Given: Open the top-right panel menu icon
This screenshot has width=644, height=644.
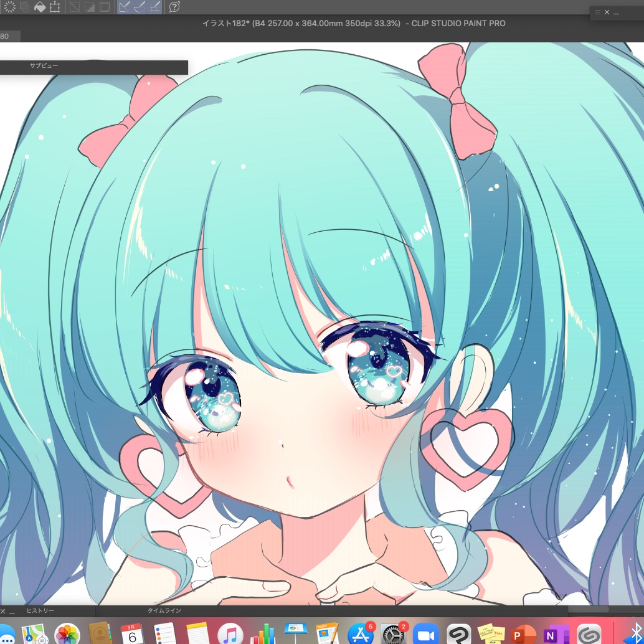Looking at the screenshot, I should 597,12.
